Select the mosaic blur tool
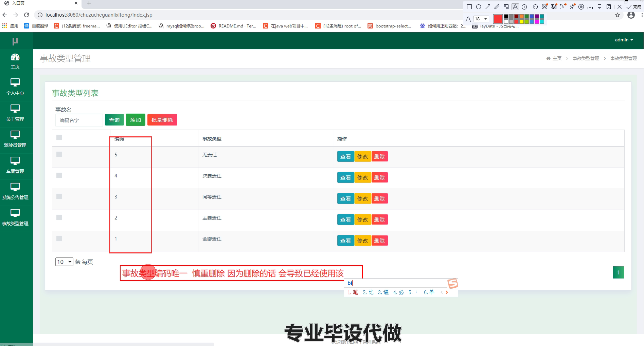Screen dimensions: 644x346 (x=506, y=7)
